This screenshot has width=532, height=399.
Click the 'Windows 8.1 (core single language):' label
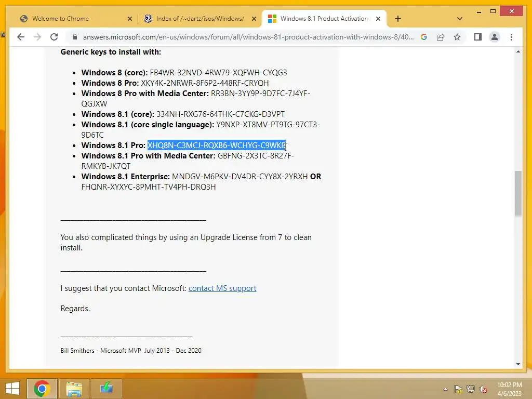click(x=148, y=125)
